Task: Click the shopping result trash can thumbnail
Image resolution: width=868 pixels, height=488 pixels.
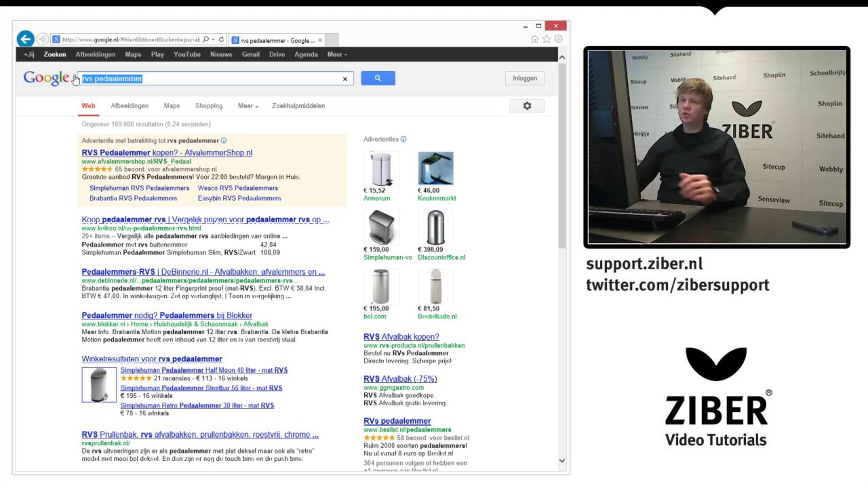Action: tap(99, 385)
